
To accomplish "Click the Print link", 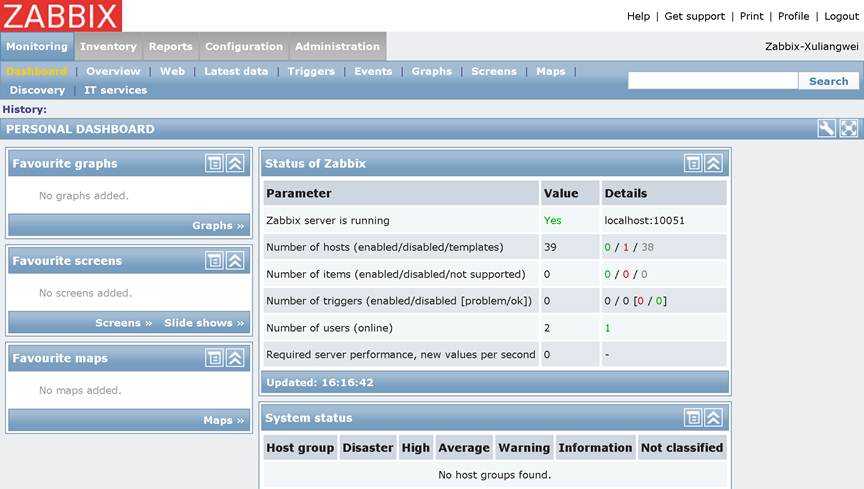I will pos(752,16).
